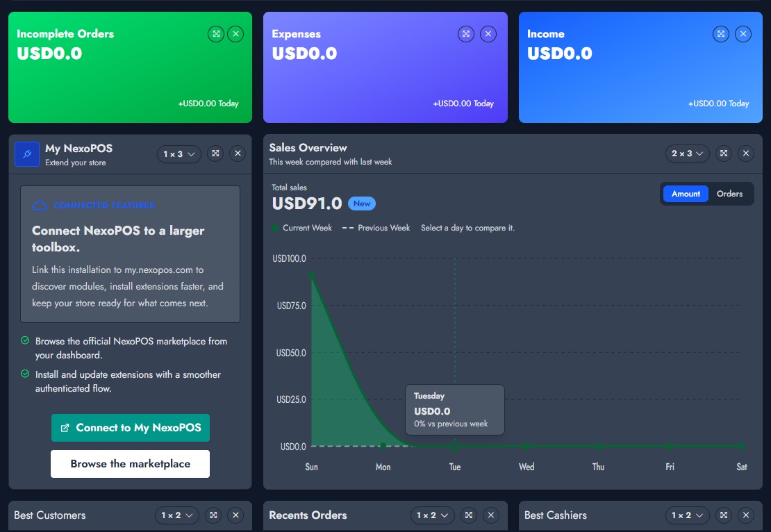Click the Connected Features cloud icon
Screen dimensions: 771x532
point(40,206)
